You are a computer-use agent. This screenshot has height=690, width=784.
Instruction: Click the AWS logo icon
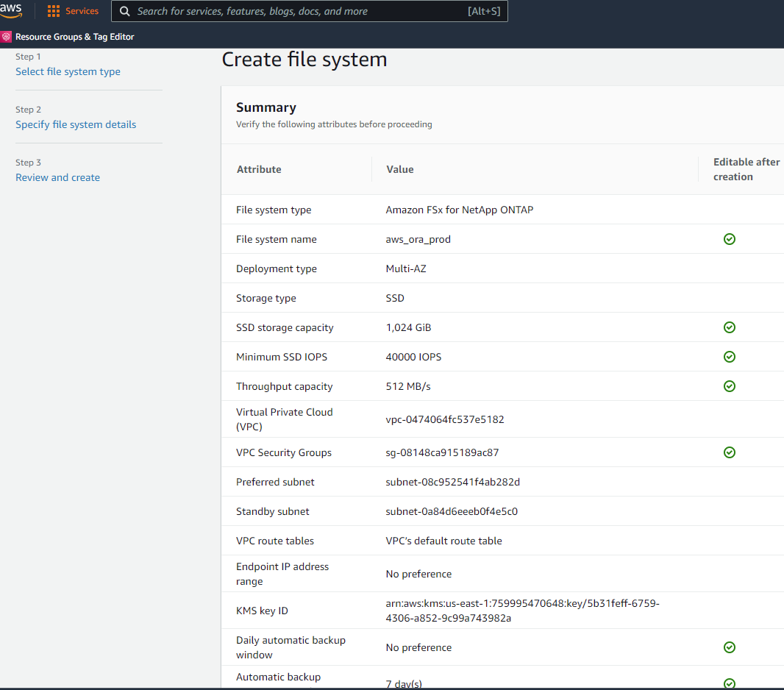pos(11,10)
